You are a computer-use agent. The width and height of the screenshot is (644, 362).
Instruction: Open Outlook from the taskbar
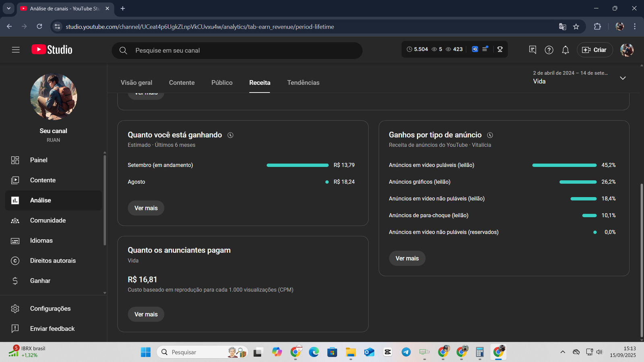click(369, 352)
